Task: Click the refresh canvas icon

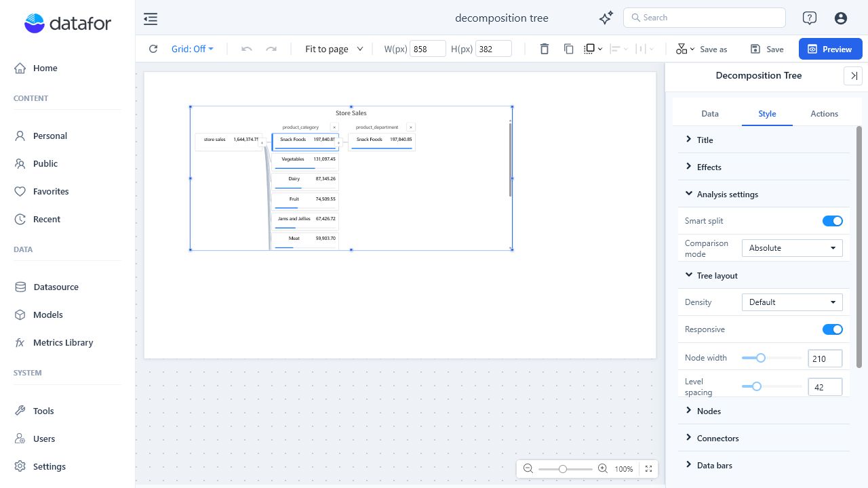Action: (153, 49)
